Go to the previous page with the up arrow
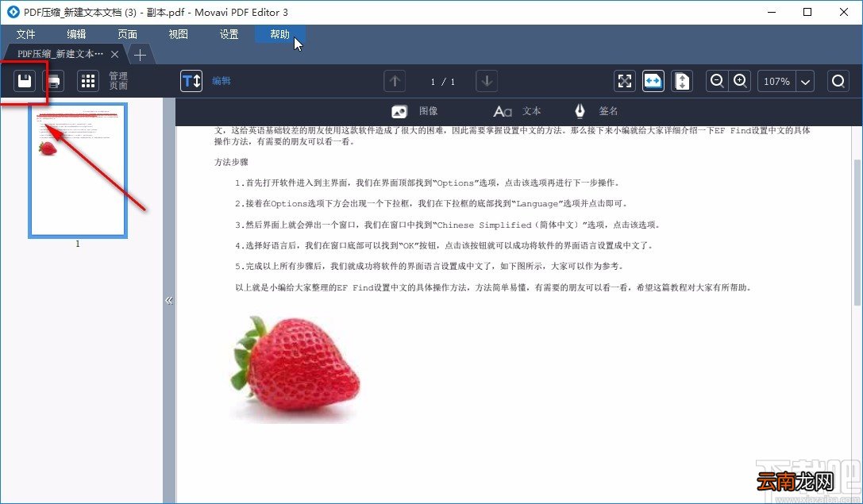The image size is (863, 504). pos(395,82)
